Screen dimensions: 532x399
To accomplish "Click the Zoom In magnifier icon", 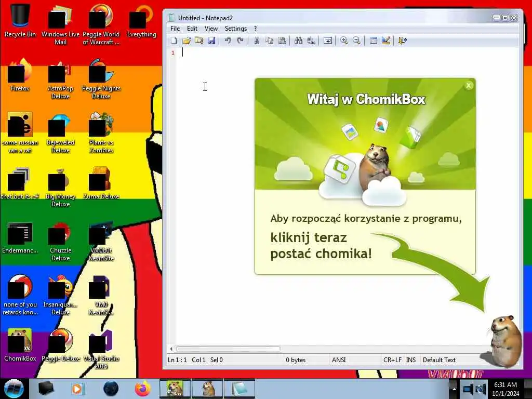I will [344, 41].
